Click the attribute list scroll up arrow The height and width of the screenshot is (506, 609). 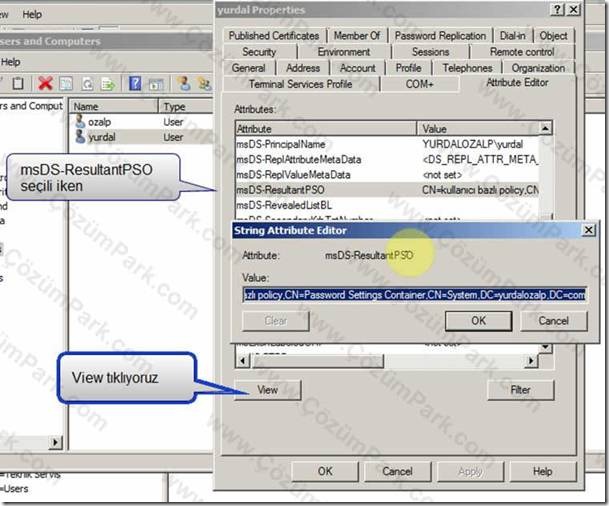[x=546, y=128]
